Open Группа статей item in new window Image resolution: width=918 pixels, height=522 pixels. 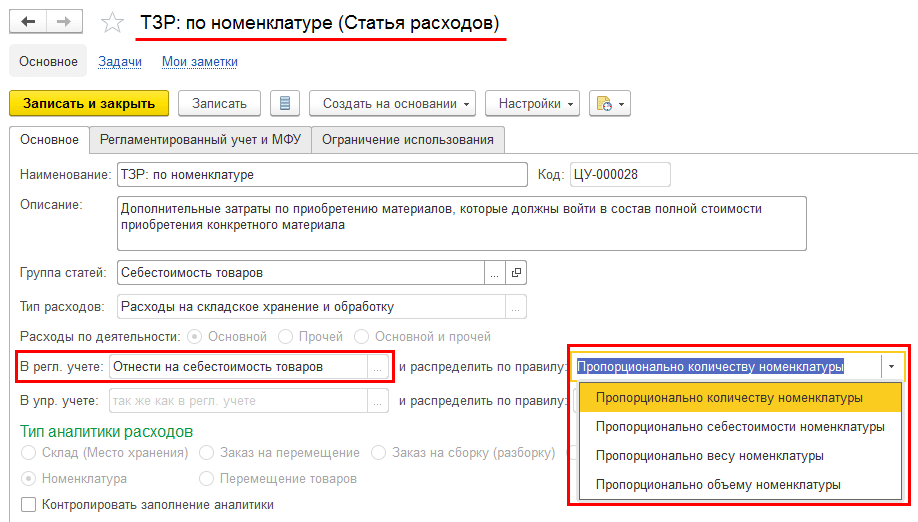(x=516, y=272)
